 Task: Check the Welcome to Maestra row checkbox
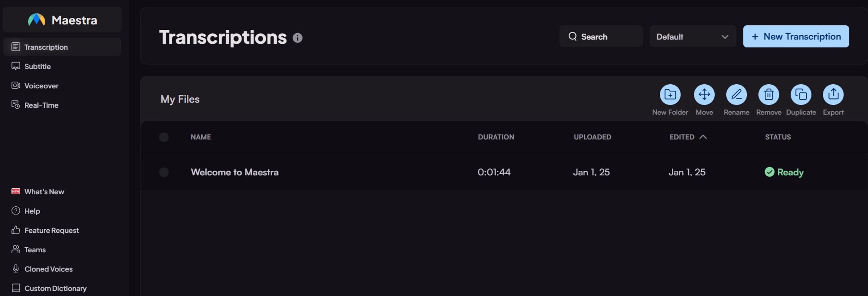pos(164,172)
